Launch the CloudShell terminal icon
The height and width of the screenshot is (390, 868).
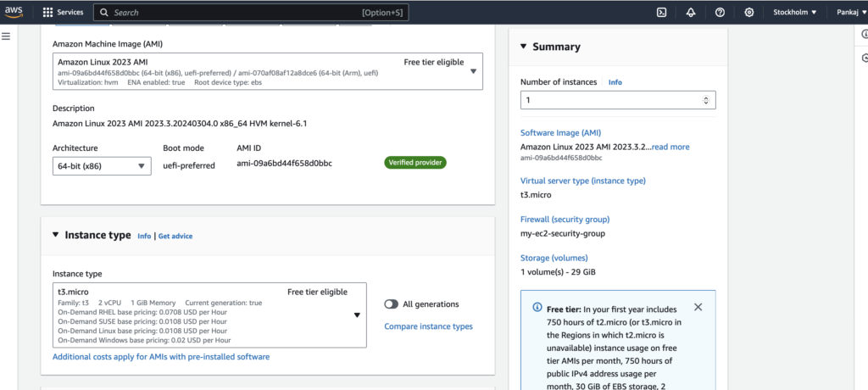point(661,12)
